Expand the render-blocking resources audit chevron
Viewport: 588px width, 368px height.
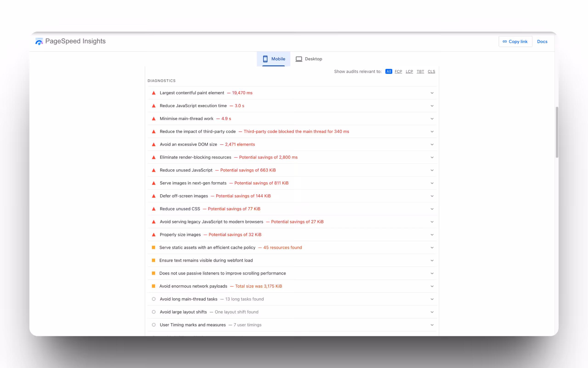pyautogui.click(x=432, y=158)
